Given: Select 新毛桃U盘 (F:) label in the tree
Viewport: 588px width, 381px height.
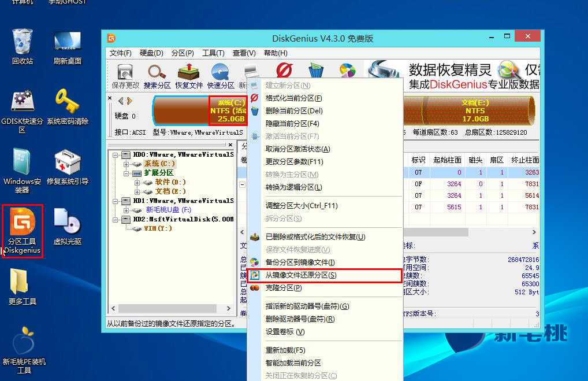Looking at the screenshot, I should click(169, 210).
